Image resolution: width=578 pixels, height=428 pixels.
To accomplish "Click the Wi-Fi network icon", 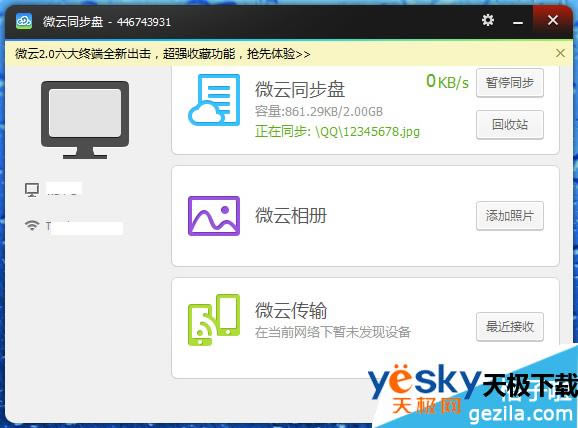I will point(32,225).
